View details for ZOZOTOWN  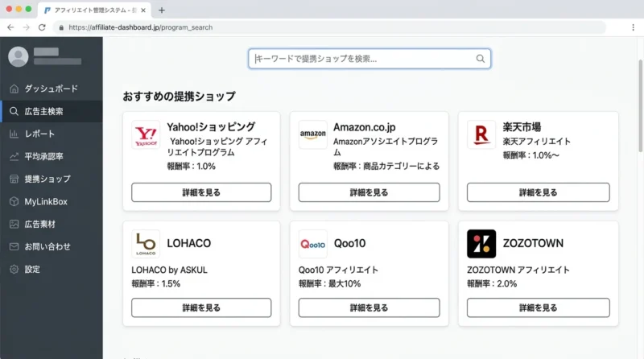pyautogui.click(x=538, y=307)
